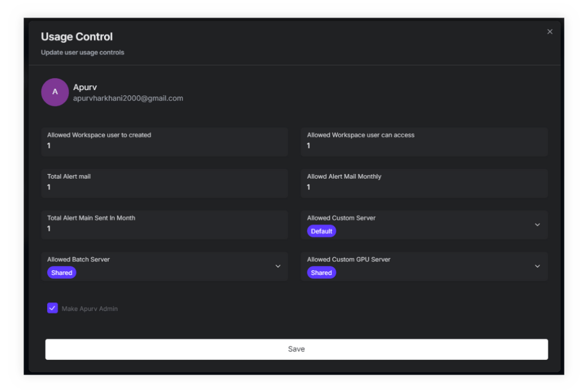Click the Update user usage controls subtitle
Screen dimensions: 588x390
(83, 52)
